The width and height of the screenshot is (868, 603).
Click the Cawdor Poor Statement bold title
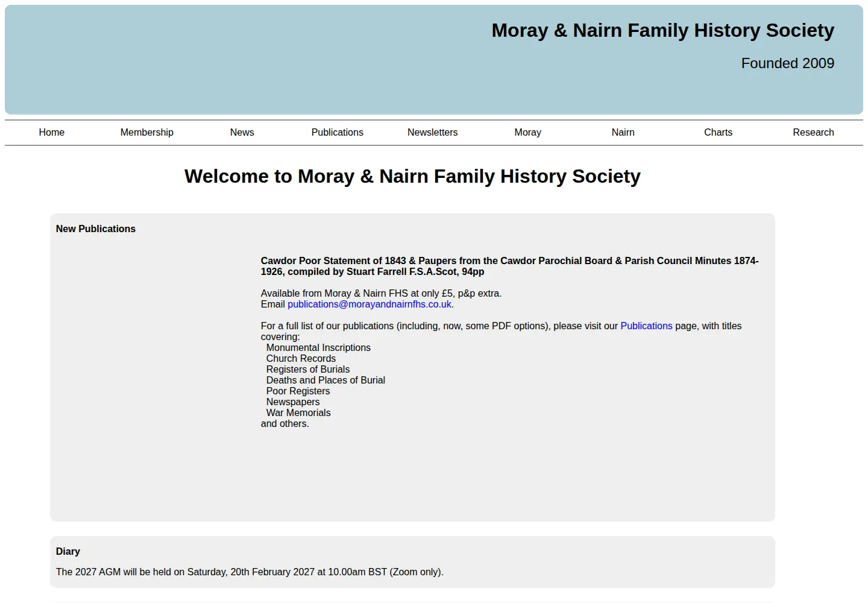pyautogui.click(x=510, y=267)
